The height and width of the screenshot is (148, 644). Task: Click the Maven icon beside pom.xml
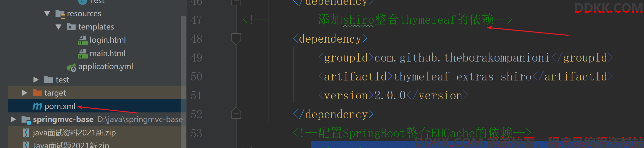click(x=37, y=106)
